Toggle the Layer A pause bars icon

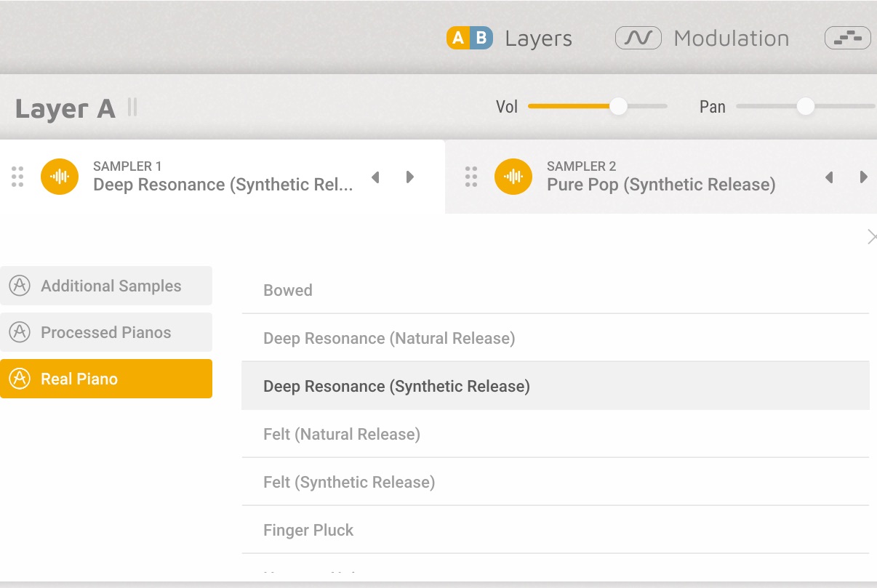[x=132, y=108]
